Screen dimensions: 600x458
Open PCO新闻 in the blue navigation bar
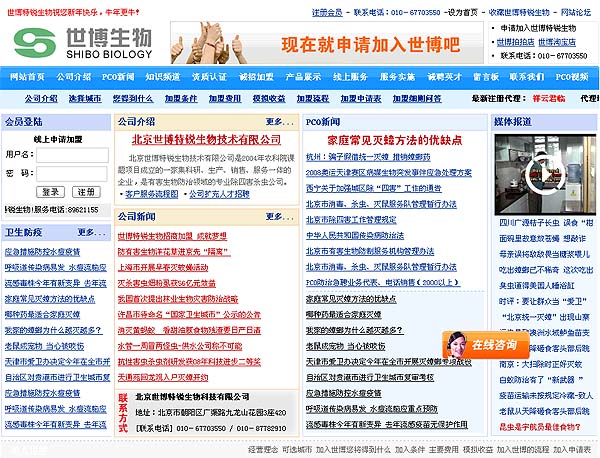pos(118,77)
